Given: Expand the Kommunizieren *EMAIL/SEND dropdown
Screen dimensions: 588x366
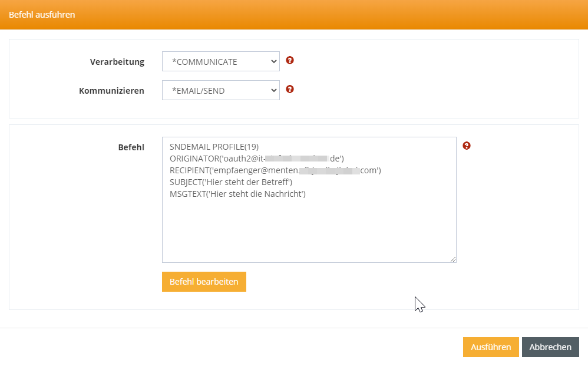Looking at the screenshot, I should click(220, 90).
